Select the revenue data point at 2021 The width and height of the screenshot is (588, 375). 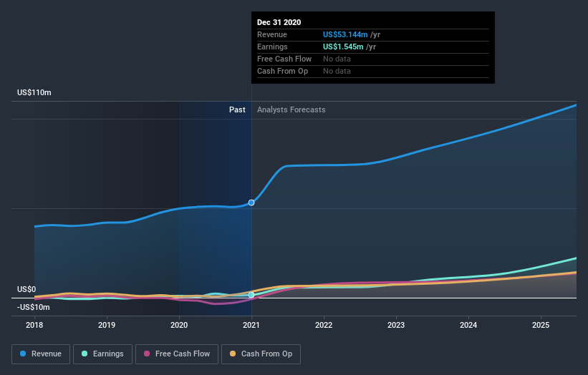click(251, 203)
